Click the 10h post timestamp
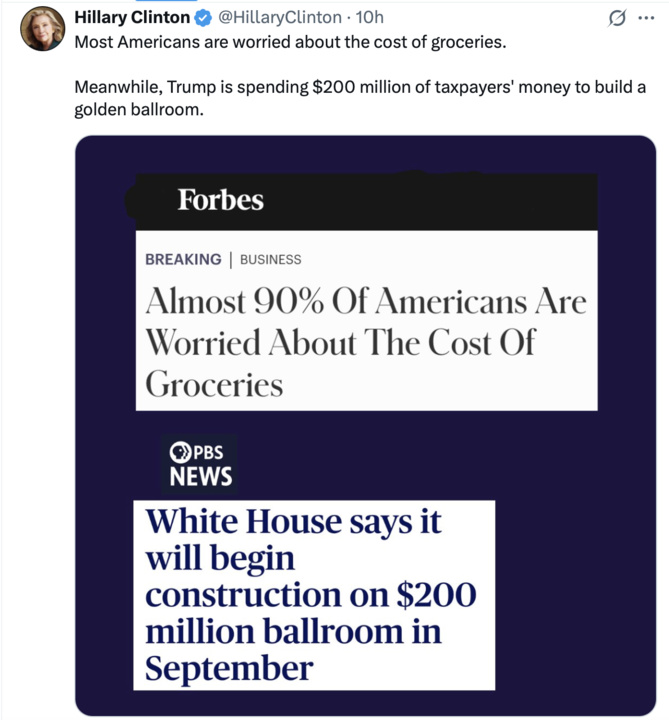This screenshot has height=720, width=669. coord(369,19)
